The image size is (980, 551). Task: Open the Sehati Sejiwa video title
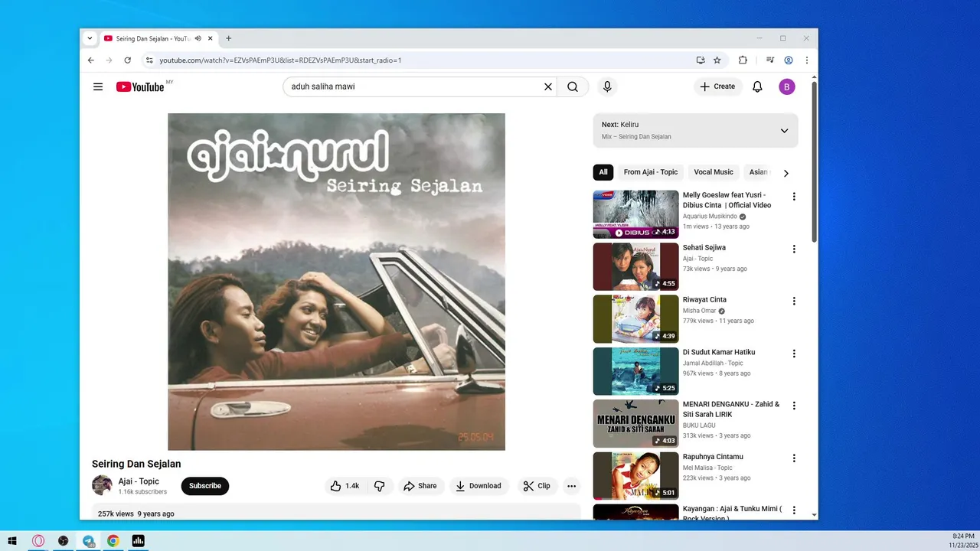[x=704, y=247]
